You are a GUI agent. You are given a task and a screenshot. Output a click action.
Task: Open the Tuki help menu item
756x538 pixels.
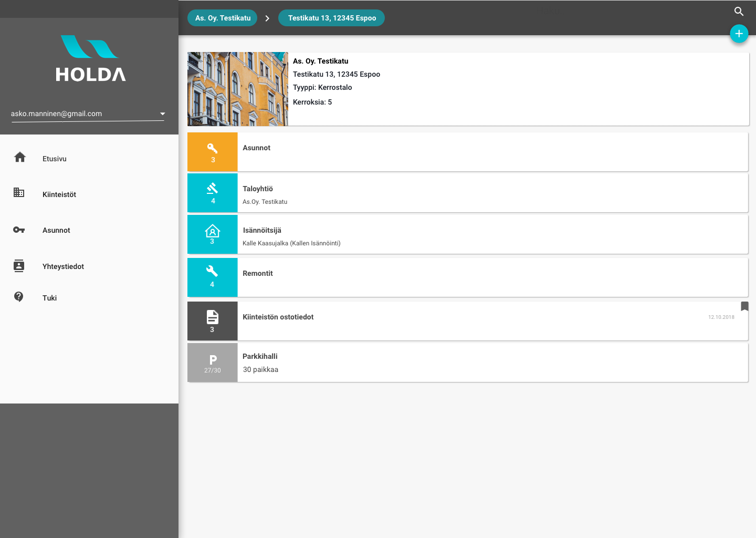click(x=49, y=298)
